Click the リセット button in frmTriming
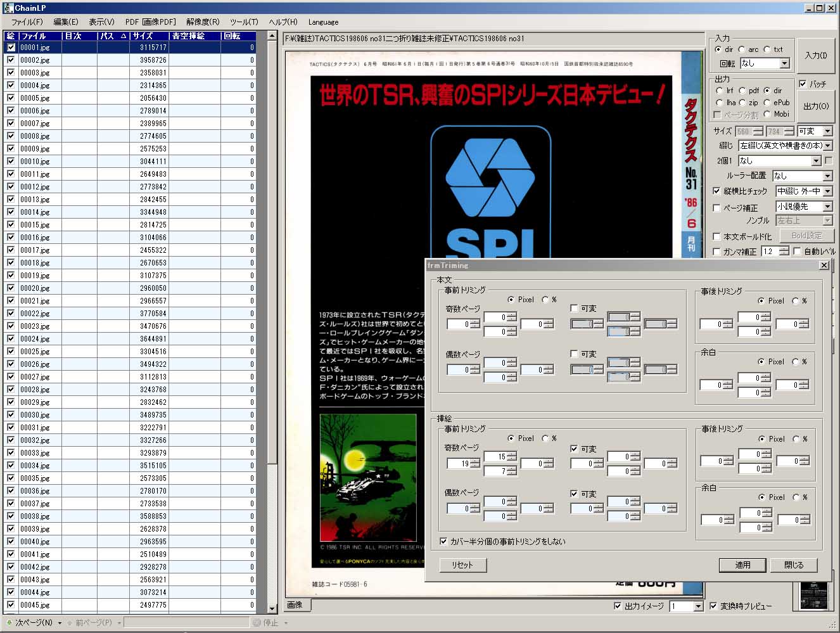The height and width of the screenshot is (633, 840). click(462, 565)
